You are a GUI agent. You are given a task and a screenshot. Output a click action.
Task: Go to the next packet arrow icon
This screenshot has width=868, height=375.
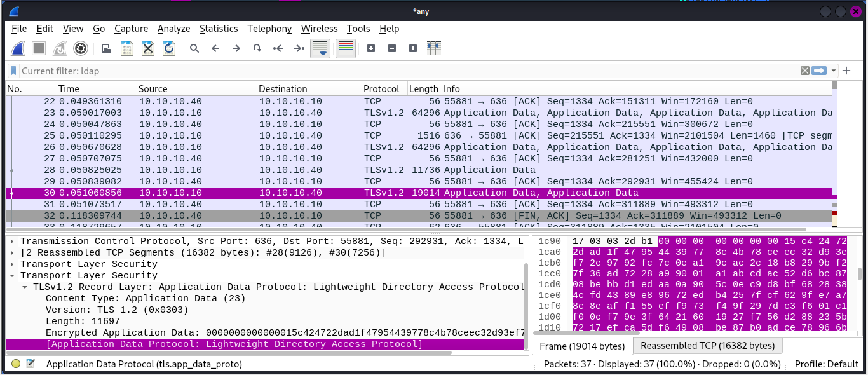(x=235, y=48)
